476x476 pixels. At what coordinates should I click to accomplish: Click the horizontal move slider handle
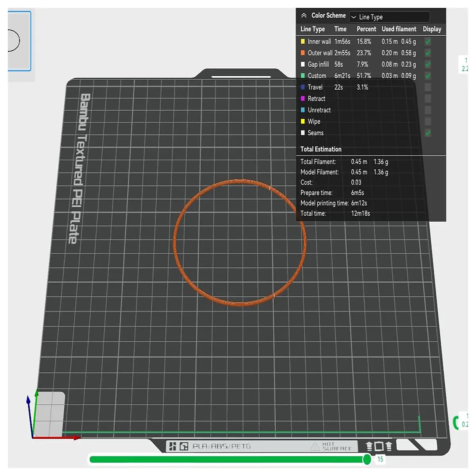tap(367, 459)
